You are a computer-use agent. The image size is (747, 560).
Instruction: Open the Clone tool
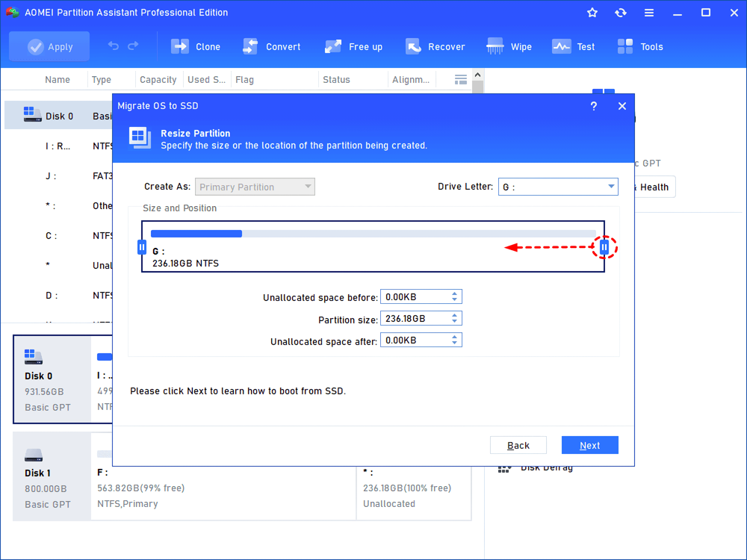pyautogui.click(x=195, y=46)
